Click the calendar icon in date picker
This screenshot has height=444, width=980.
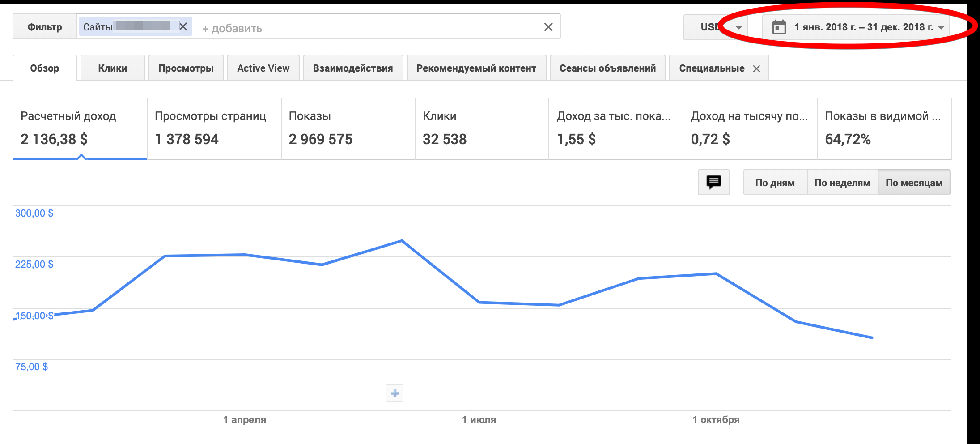coord(779,27)
